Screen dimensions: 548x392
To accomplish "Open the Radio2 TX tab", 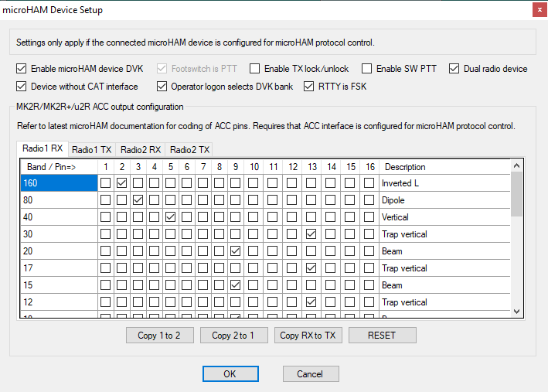I will [x=189, y=150].
